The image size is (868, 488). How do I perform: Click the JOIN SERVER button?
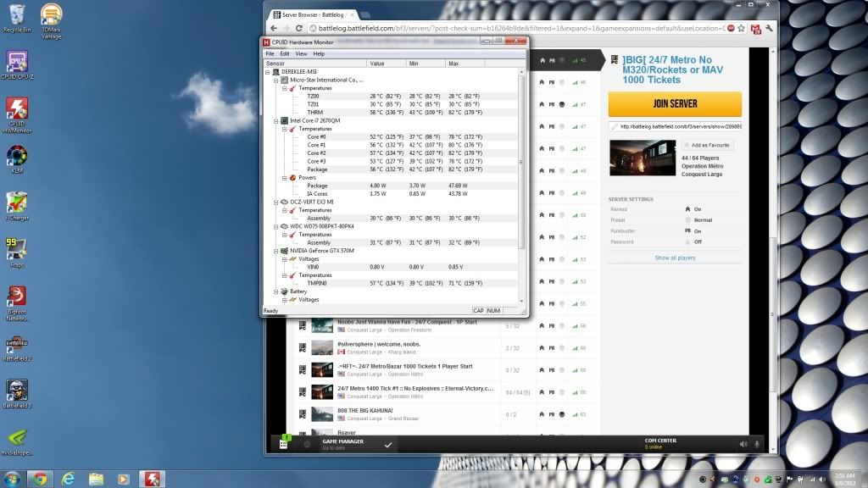pos(675,104)
